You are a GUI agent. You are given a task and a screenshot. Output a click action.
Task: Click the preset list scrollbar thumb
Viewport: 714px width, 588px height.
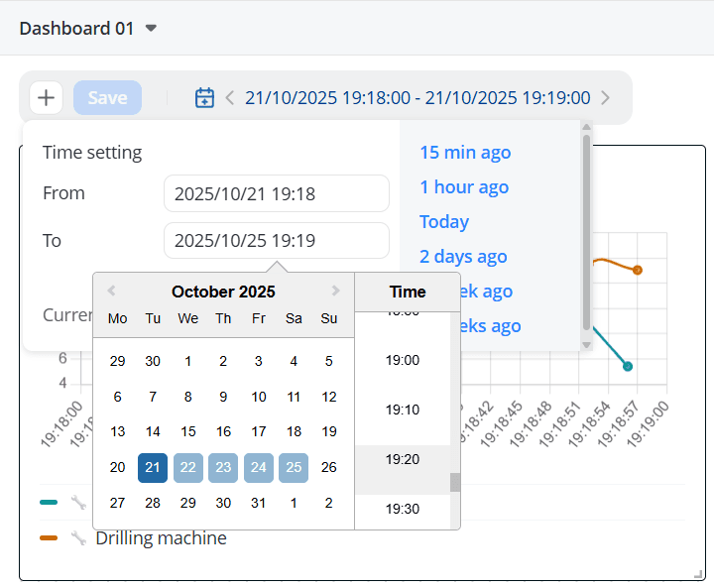[x=586, y=232]
